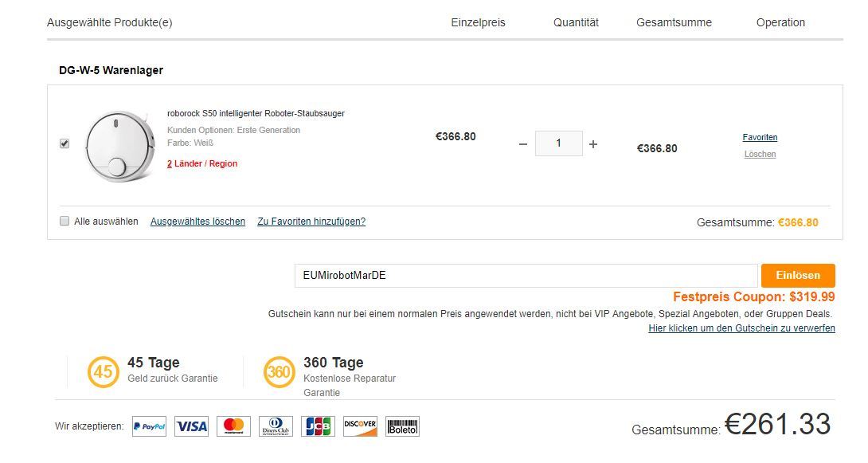
Task: Click Löschen to remove the item
Action: [760, 154]
